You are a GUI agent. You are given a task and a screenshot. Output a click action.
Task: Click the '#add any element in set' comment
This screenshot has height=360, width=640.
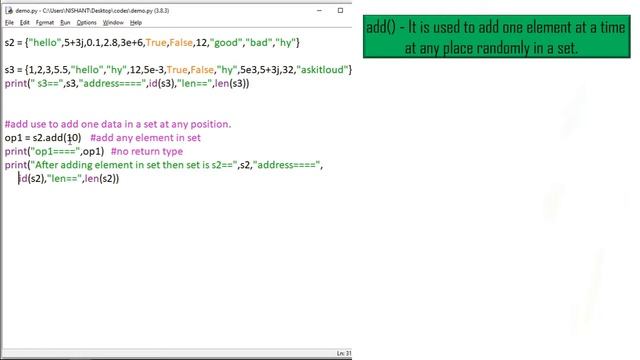(x=145, y=138)
